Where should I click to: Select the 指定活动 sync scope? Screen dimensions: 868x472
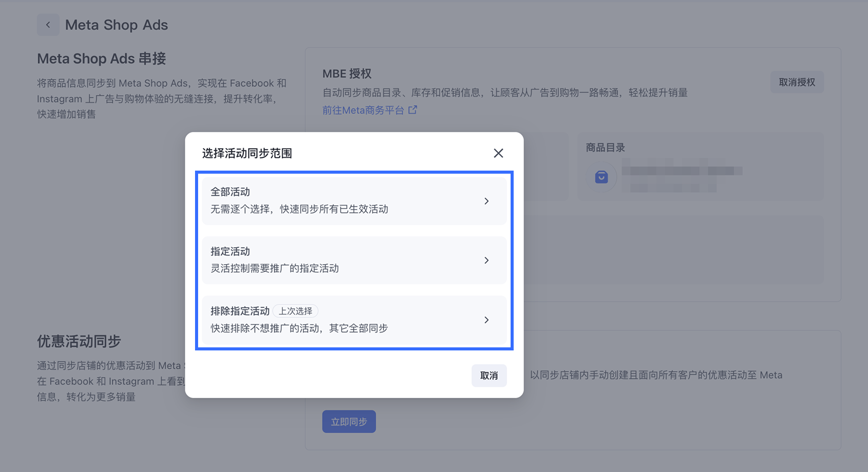[x=354, y=260]
